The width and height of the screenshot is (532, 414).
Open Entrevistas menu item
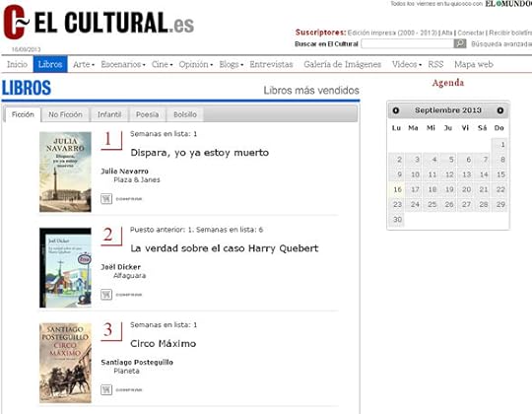[x=271, y=64]
